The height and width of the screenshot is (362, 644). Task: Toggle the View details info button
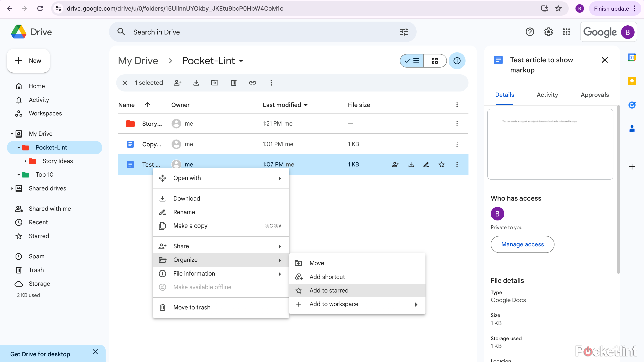click(457, 61)
